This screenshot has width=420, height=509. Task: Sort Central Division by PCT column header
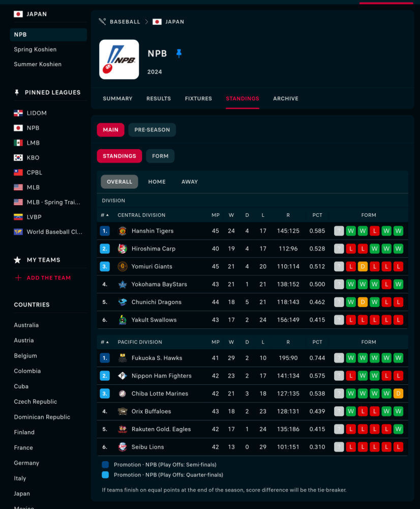click(317, 215)
